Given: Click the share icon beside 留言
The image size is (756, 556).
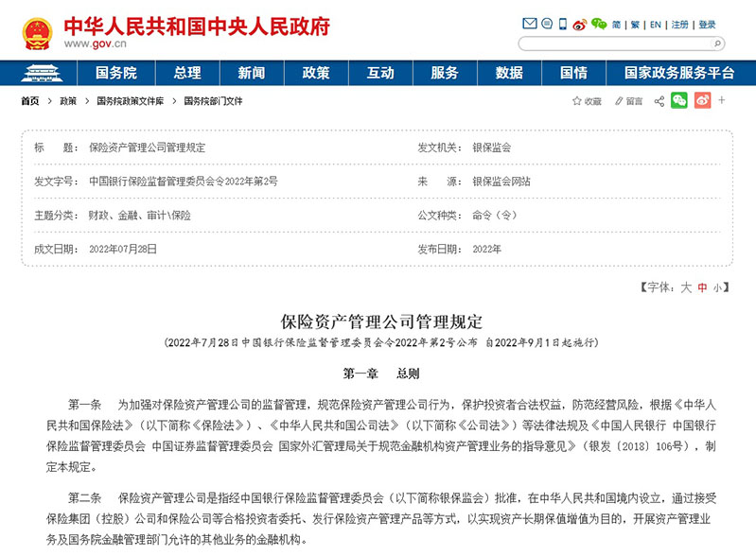Looking at the screenshot, I should (x=659, y=100).
